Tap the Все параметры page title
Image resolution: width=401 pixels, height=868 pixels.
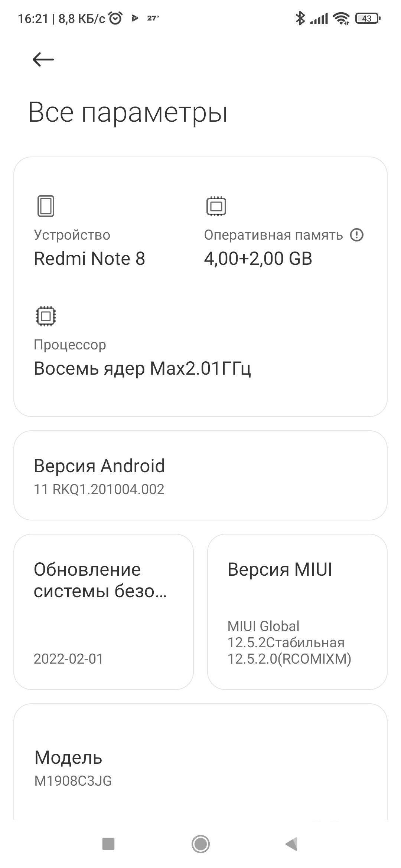coord(128,112)
